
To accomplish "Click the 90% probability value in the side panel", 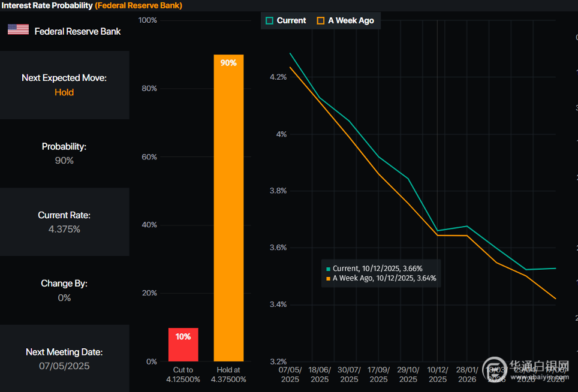I will point(64,161).
